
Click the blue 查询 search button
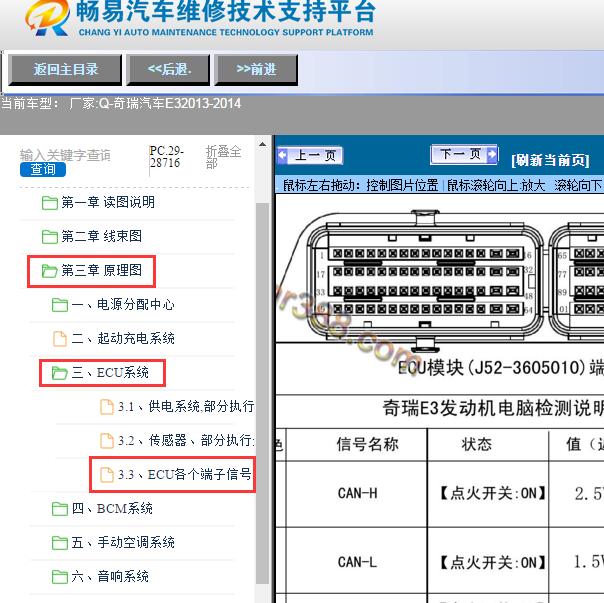coord(43,170)
